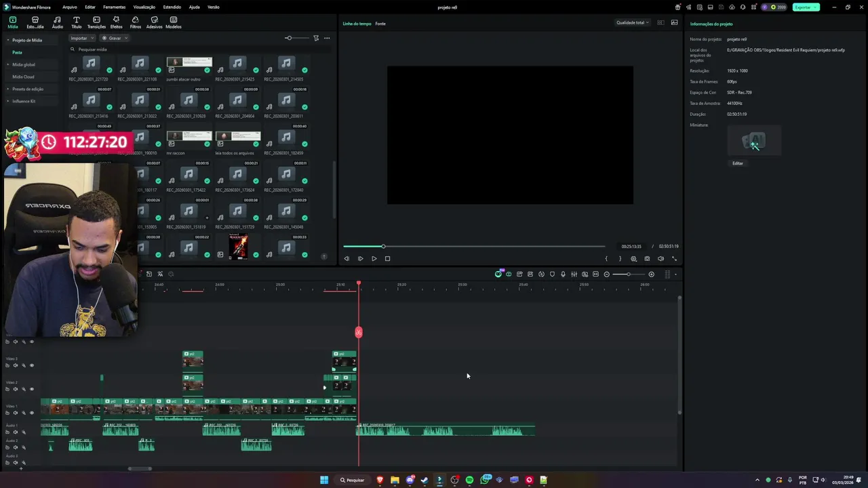The image size is (868, 488).
Task: Open the Ferramentas menu
Action: coord(114,7)
